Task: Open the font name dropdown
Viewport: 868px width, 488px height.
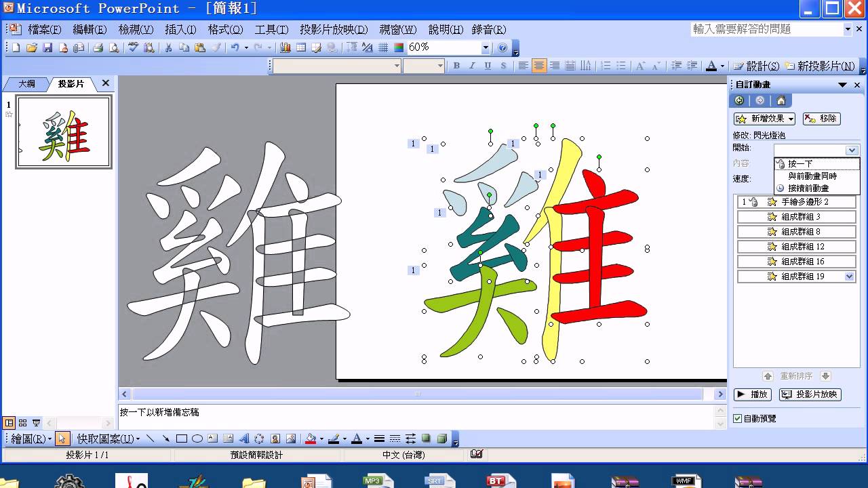Action: click(x=397, y=66)
